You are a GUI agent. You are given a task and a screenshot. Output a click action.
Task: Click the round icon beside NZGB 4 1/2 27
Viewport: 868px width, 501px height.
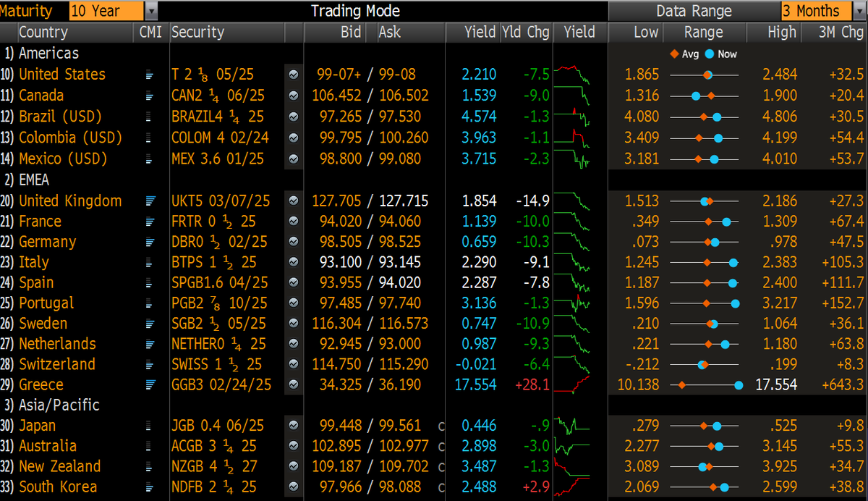pyautogui.click(x=294, y=466)
